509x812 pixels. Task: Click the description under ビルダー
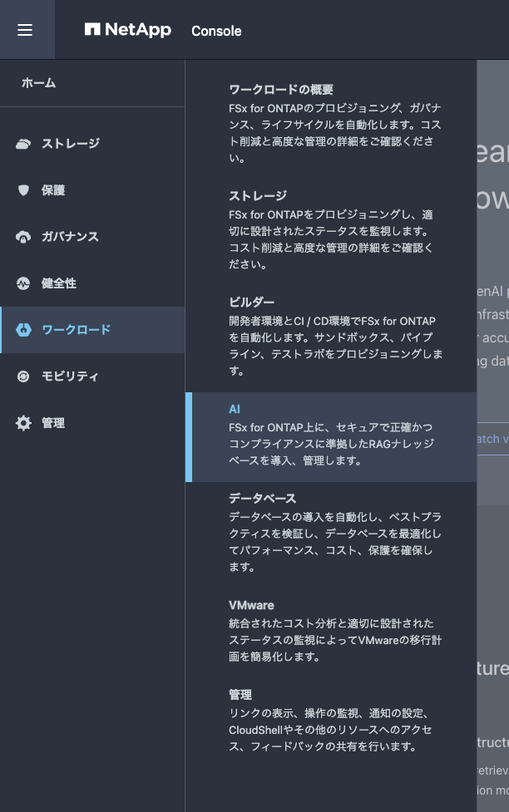336,346
